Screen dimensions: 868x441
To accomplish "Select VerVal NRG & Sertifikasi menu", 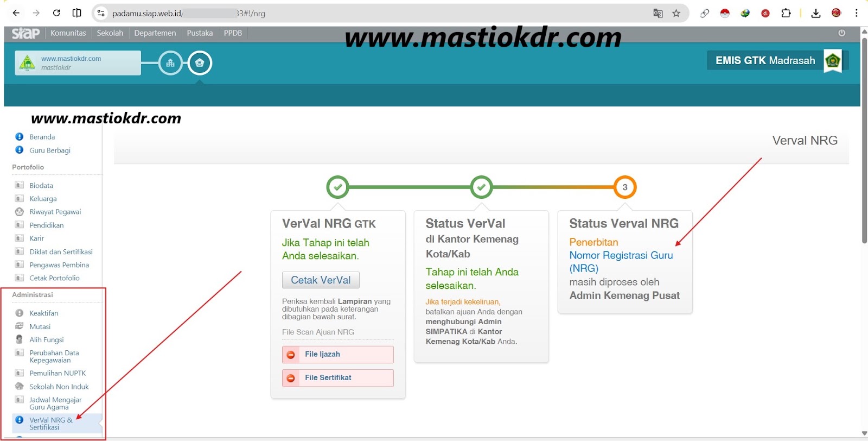I will tap(57, 424).
